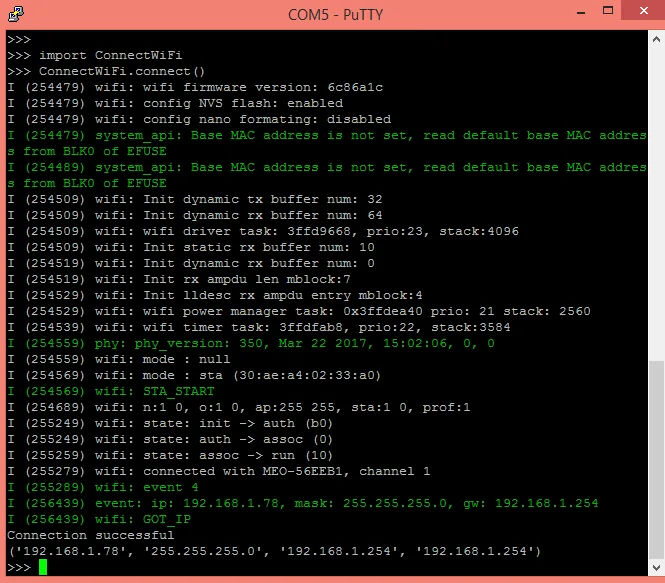Image resolution: width=665 pixels, height=583 pixels.
Task: Click the IP tuple output line
Action: coord(275,551)
